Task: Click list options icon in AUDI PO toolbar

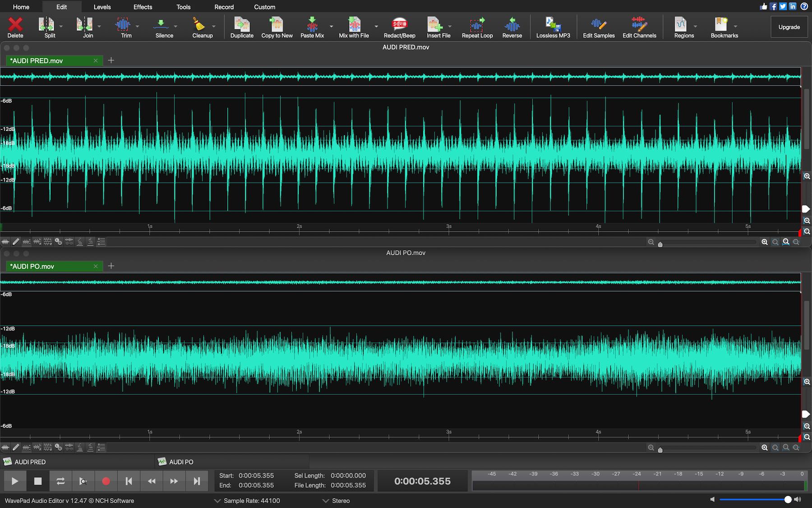Action: click(101, 447)
